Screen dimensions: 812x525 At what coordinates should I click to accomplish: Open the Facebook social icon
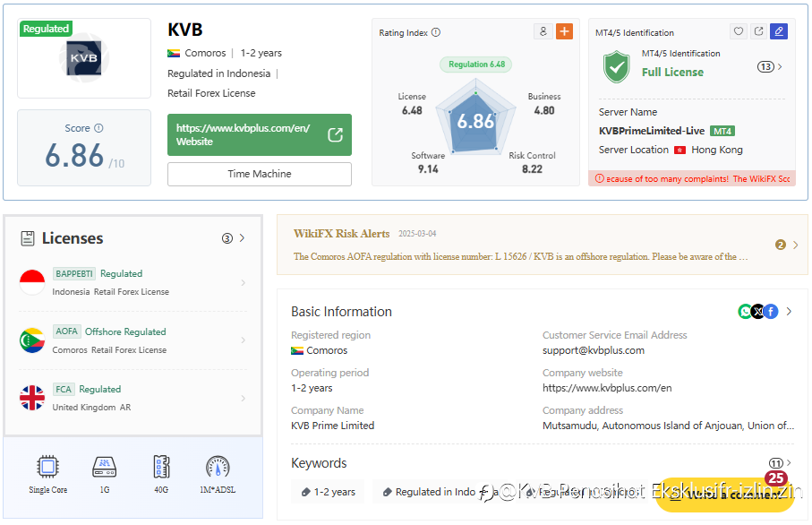point(771,312)
